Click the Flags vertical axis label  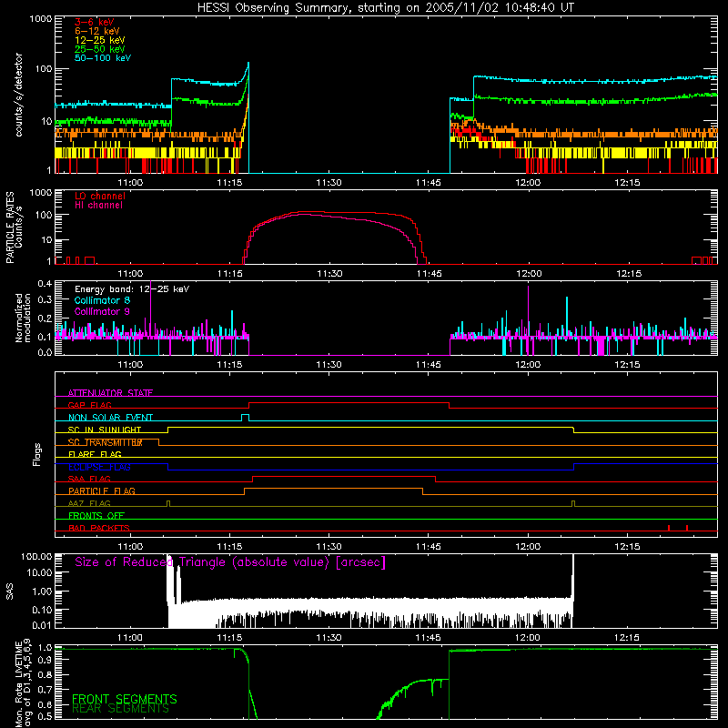click(x=37, y=454)
